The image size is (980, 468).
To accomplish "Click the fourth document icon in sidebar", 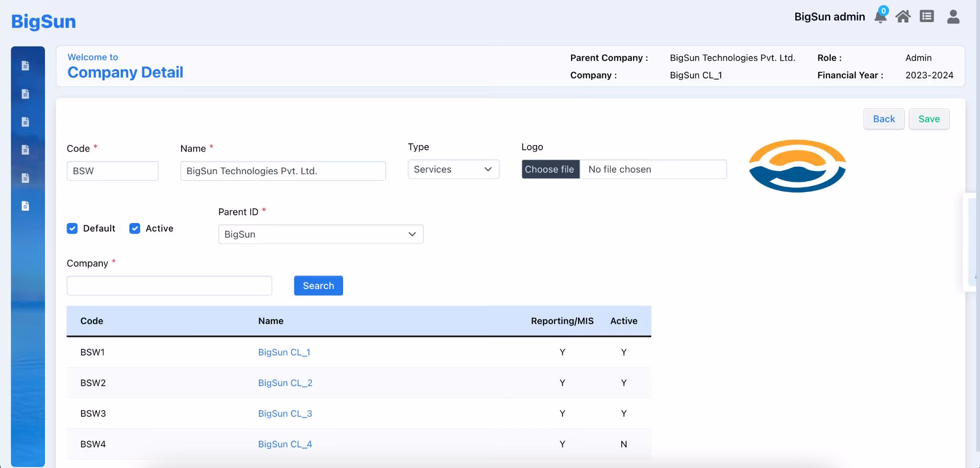I will 25,150.
